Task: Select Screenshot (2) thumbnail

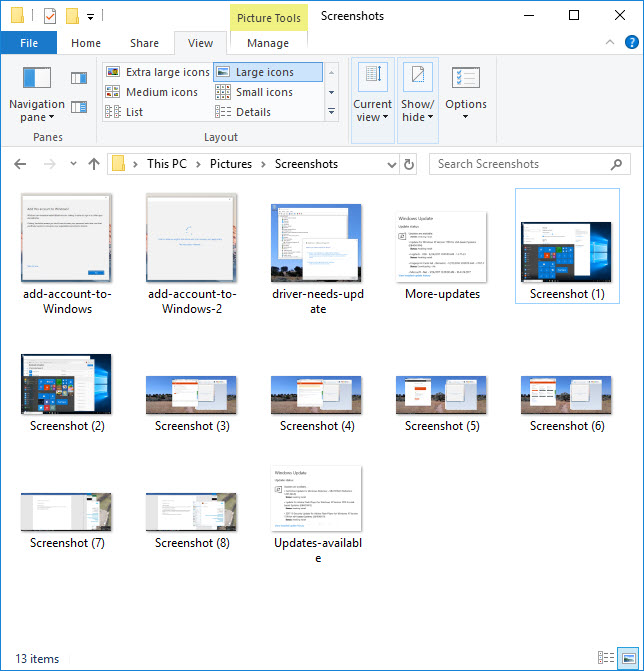Action: point(66,384)
